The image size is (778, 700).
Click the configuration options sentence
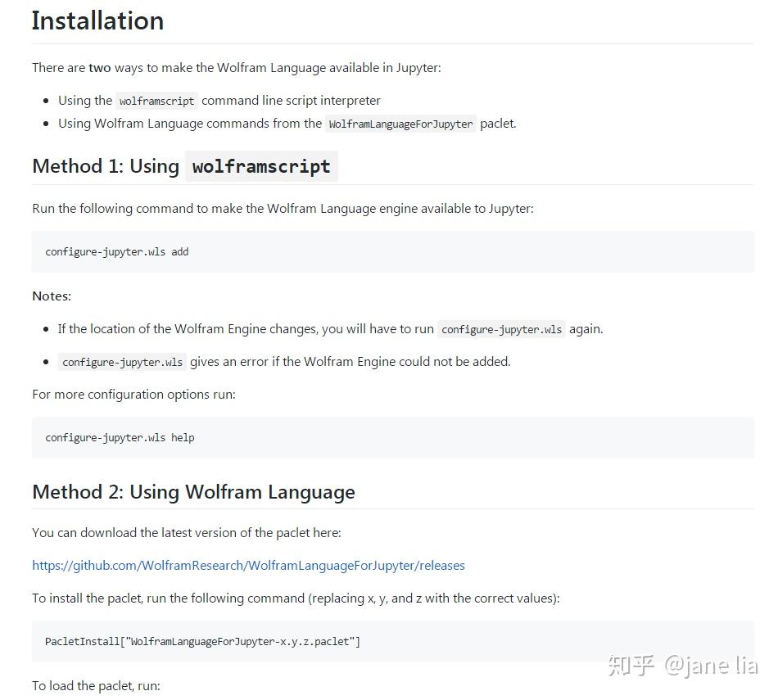(x=133, y=394)
